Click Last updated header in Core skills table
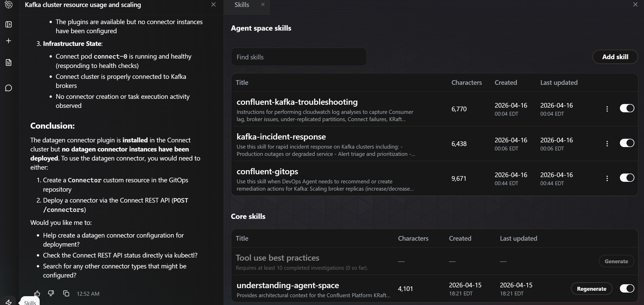 (x=518, y=238)
